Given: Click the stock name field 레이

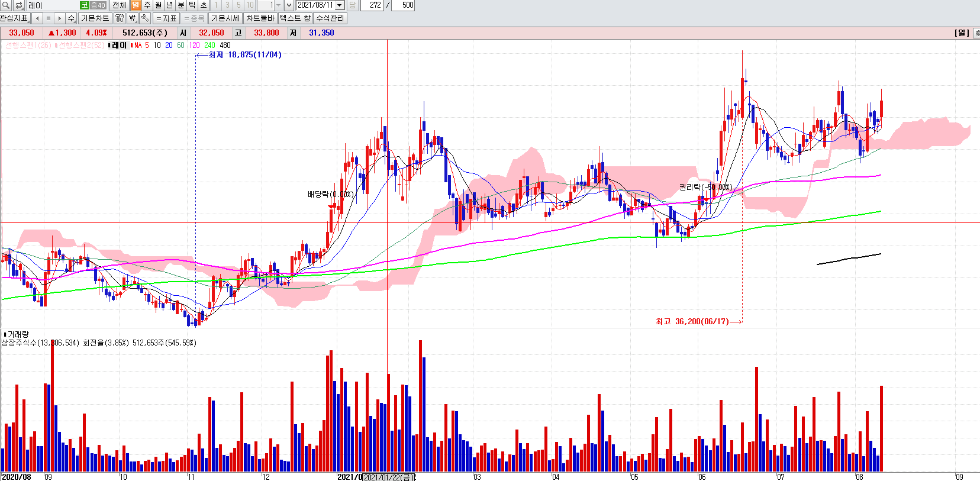Looking at the screenshot, I should point(53,5).
